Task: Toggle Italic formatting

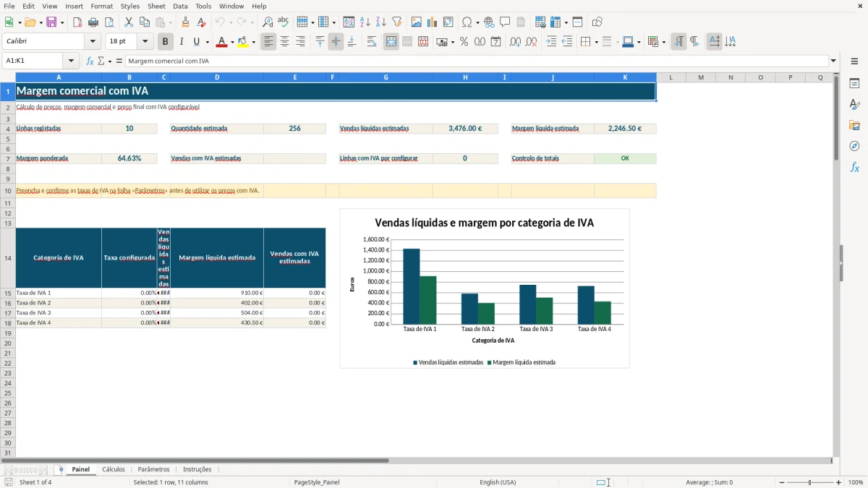Action: click(x=182, y=42)
